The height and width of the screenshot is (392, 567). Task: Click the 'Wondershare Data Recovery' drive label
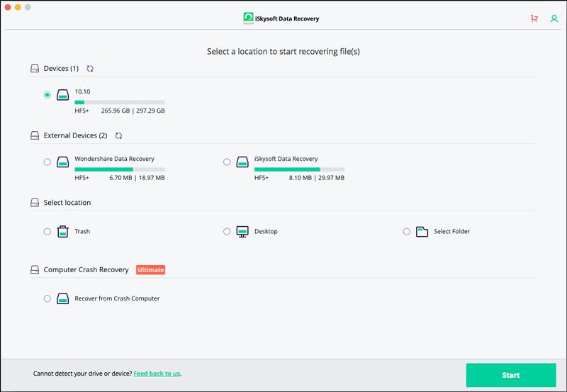[114, 159]
